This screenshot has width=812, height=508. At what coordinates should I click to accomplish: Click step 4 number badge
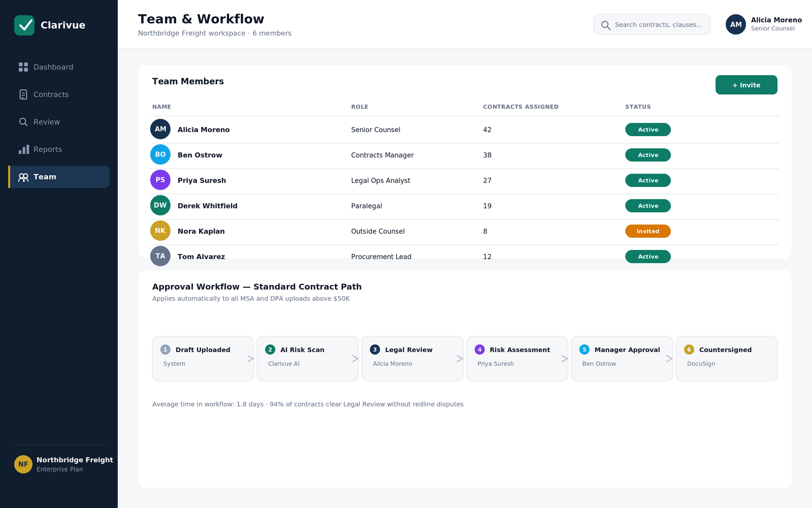coord(480,350)
